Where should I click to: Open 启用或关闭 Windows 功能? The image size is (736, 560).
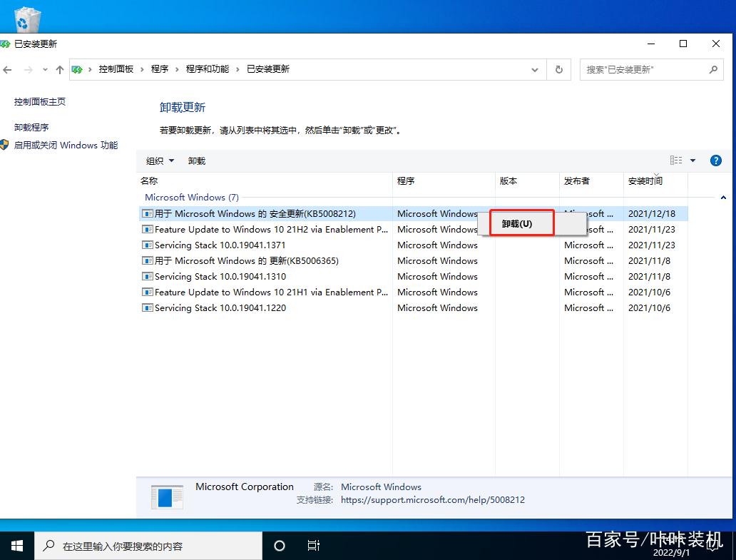point(65,145)
